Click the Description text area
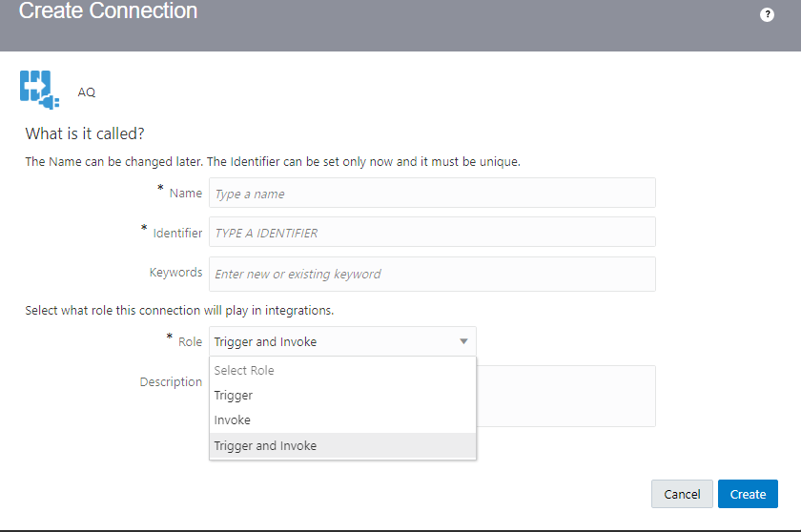Image resolution: width=801 pixels, height=532 pixels. point(566,397)
